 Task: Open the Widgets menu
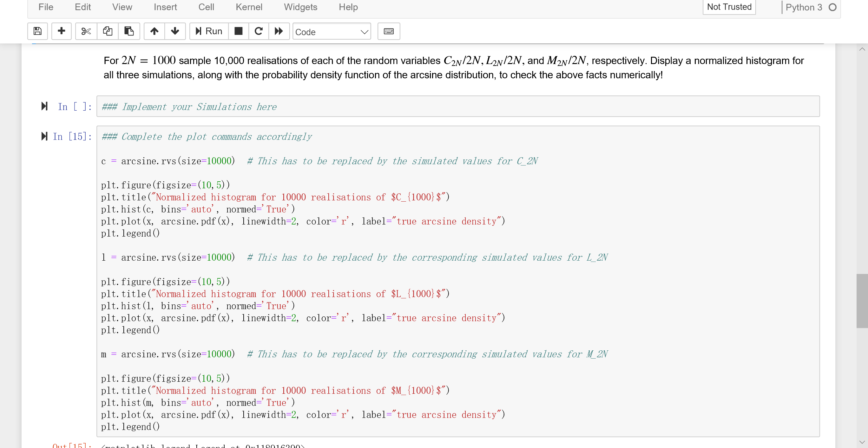[x=300, y=7]
